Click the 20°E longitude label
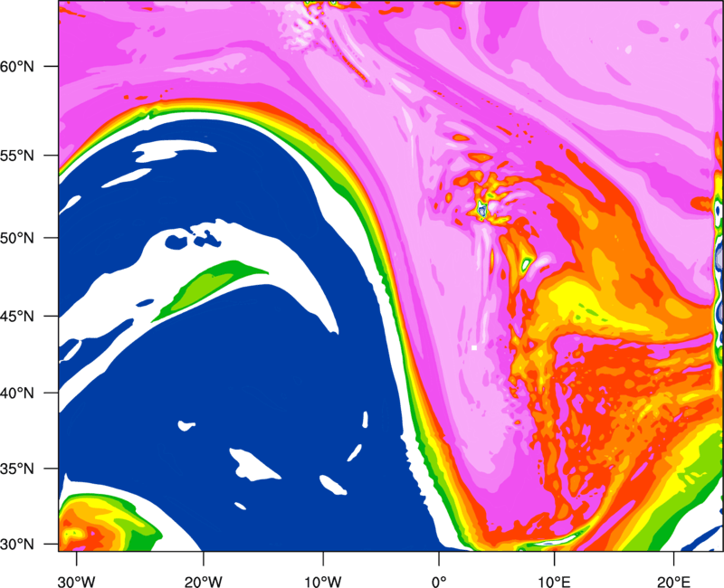This screenshot has height=588, width=724. pyautogui.click(x=673, y=581)
